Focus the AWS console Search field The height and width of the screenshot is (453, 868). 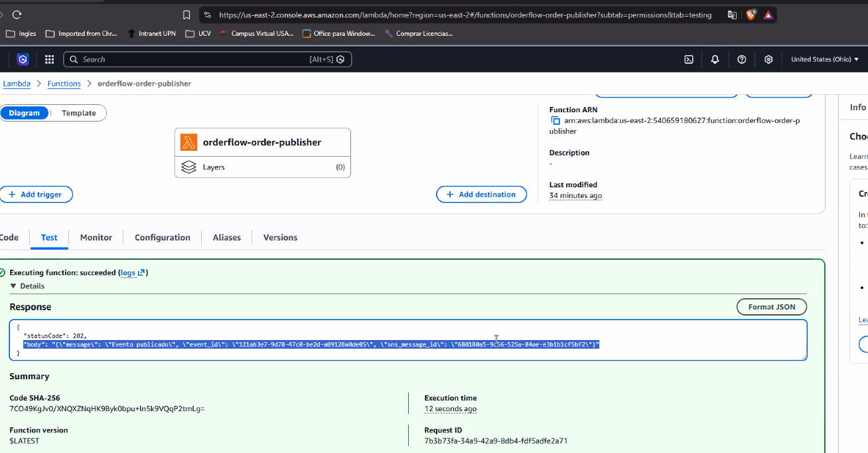tap(207, 59)
